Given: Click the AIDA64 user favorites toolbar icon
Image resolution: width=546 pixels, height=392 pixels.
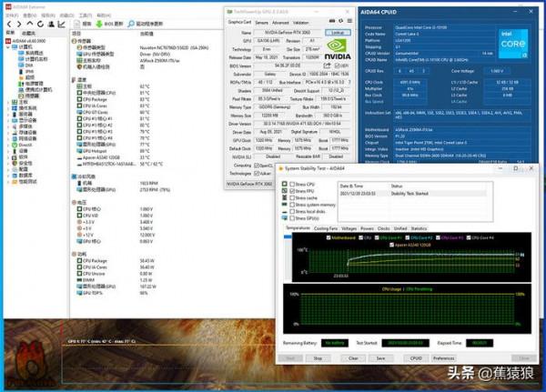Looking at the screenshot, I should coord(51,24).
